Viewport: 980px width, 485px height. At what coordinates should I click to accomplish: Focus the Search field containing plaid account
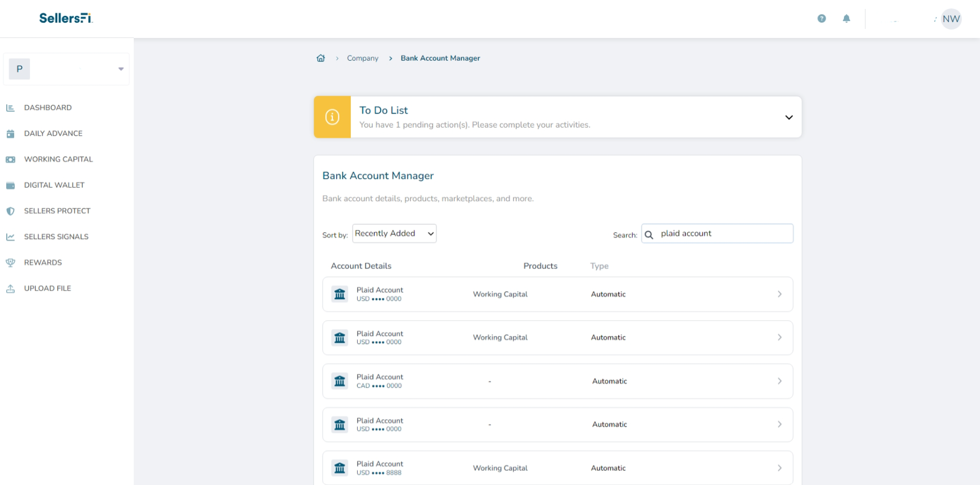(718, 233)
